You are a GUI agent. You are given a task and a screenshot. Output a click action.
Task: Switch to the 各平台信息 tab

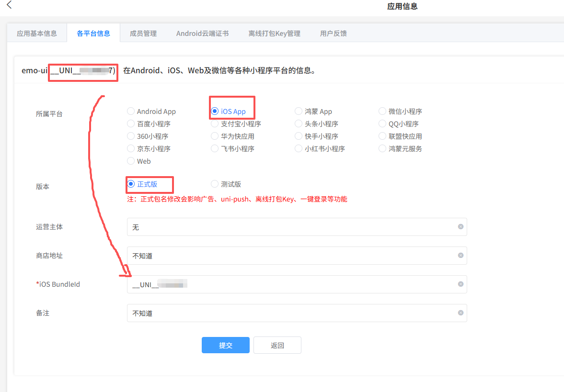pos(93,34)
